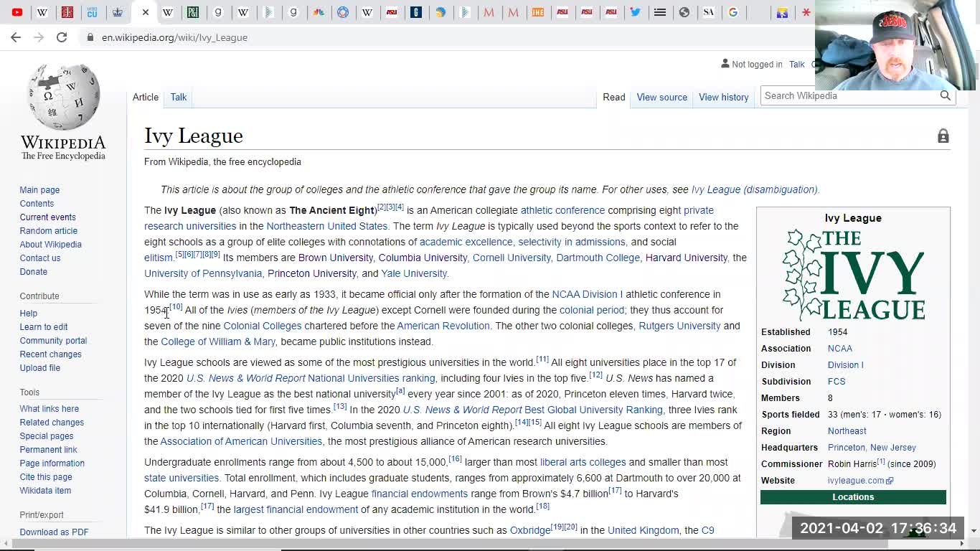Click the Wikipedia globe logo
Image resolution: width=980 pixels, height=551 pixels.
[x=63, y=96]
